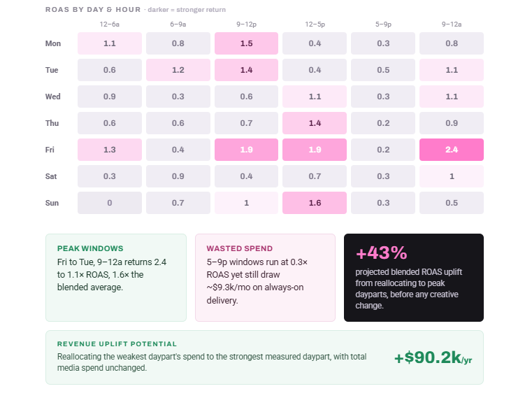532x398 pixels.
Task: Click the ROAS by Day & Hour title
Action: click(93, 10)
